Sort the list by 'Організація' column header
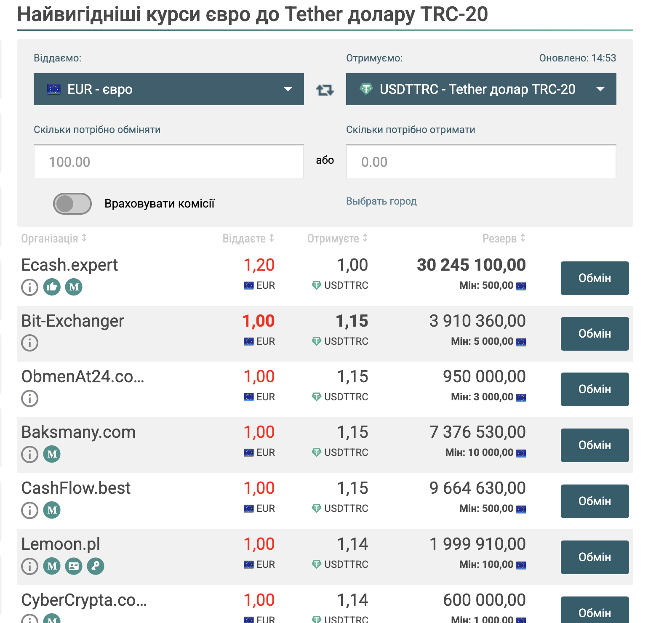Screen dimensions: 672x623 [54, 239]
